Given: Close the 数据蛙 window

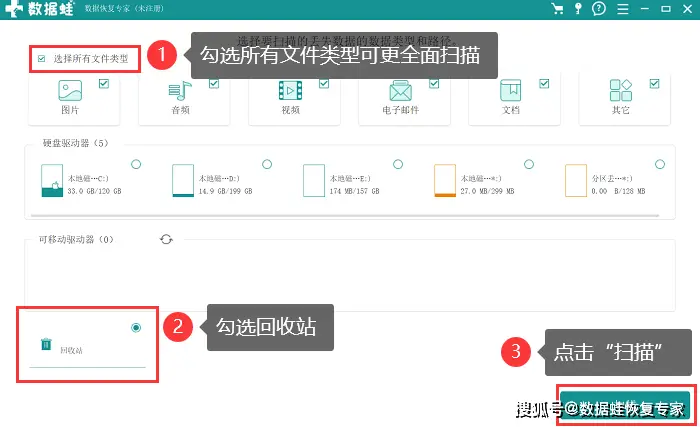Looking at the screenshot, I should coord(688,9).
